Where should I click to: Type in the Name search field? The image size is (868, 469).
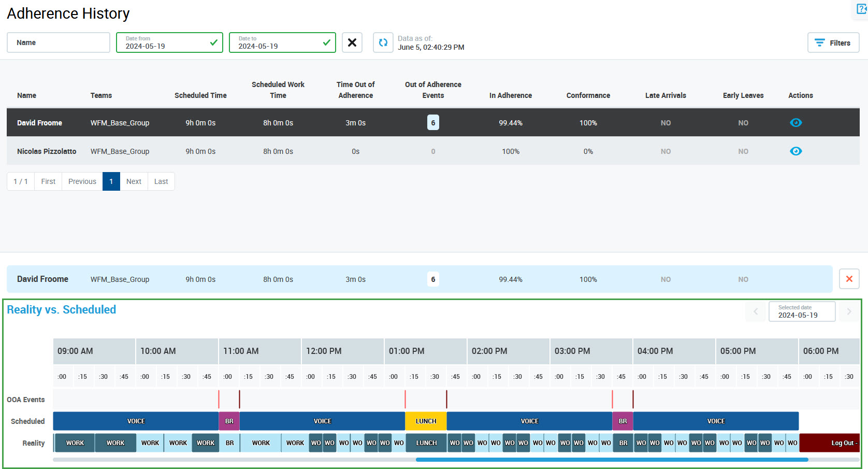click(x=58, y=42)
